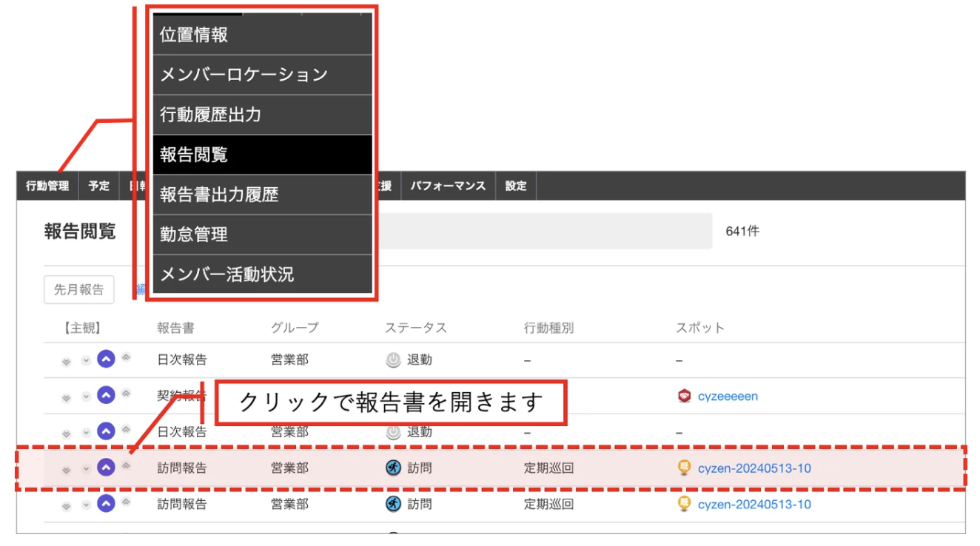Click running-person 訪問 icon in highlighted row

393,468
